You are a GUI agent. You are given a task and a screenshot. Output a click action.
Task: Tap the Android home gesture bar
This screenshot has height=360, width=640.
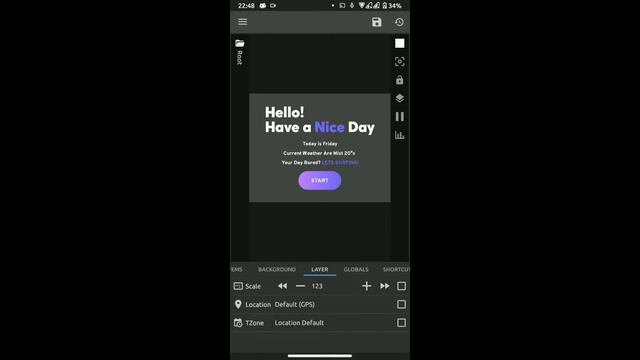tap(320, 356)
